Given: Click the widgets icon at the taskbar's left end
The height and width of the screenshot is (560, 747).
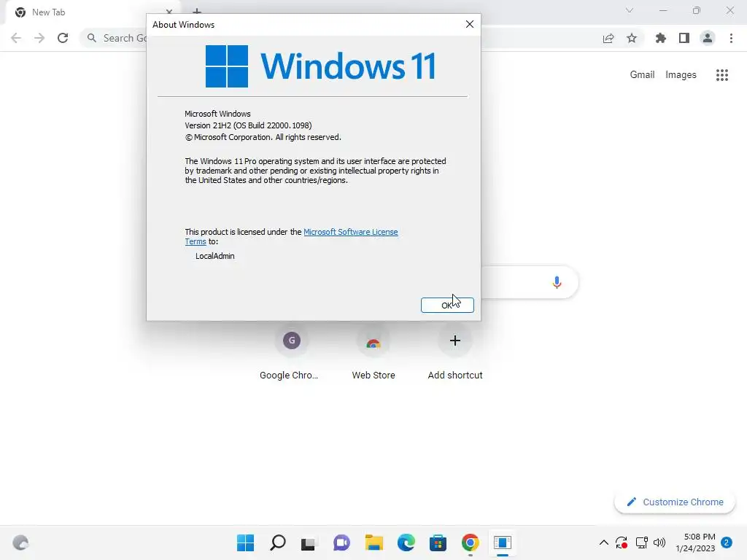Looking at the screenshot, I should point(20,542).
